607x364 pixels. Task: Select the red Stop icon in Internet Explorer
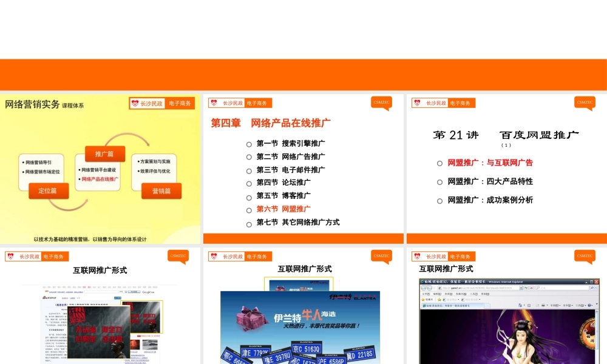tap(532, 288)
